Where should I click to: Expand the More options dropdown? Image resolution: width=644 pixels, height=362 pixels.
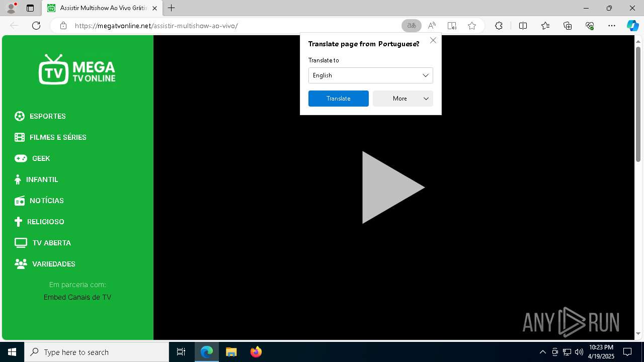coord(403,99)
